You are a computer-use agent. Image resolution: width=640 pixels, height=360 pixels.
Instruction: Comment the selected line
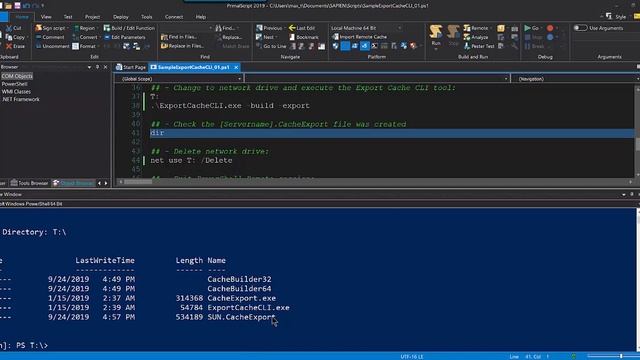[x=50, y=37]
